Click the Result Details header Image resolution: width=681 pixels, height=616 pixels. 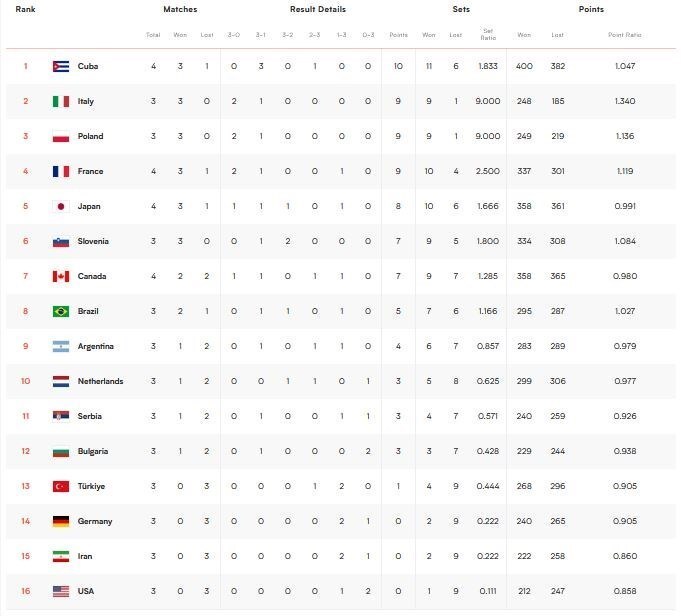coord(318,9)
